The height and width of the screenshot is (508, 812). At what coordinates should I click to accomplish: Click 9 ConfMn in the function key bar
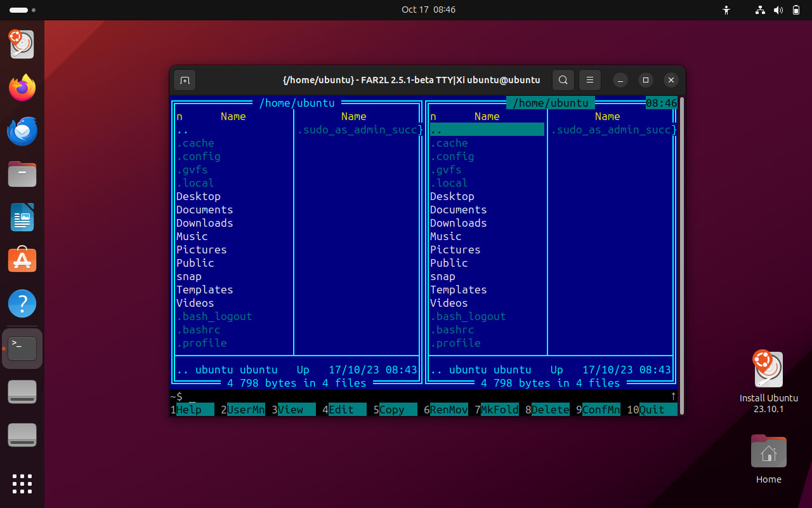tap(598, 410)
